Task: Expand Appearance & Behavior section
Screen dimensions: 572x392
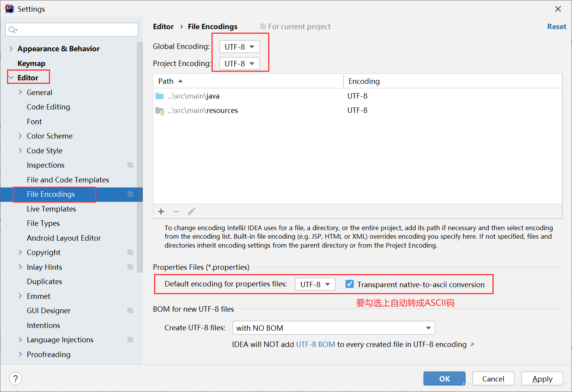Action: click(x=11, y=49)
